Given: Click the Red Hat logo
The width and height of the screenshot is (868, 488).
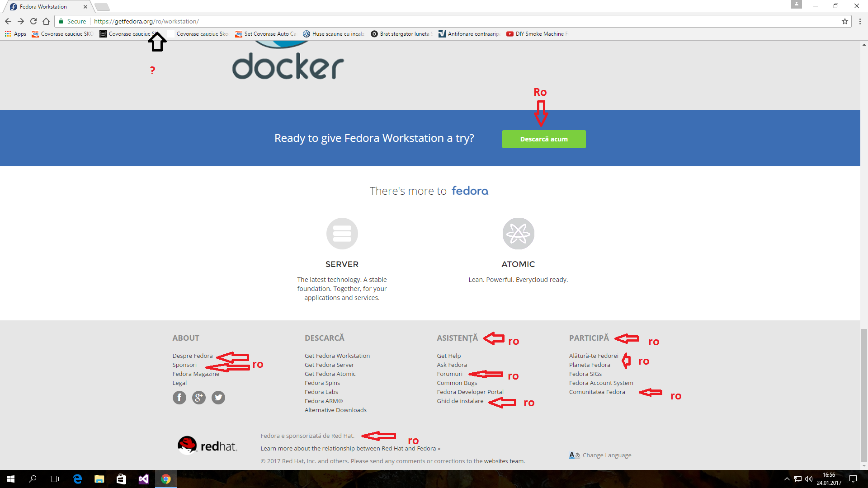Looking at the screenshot, I should tap(207, 446).
